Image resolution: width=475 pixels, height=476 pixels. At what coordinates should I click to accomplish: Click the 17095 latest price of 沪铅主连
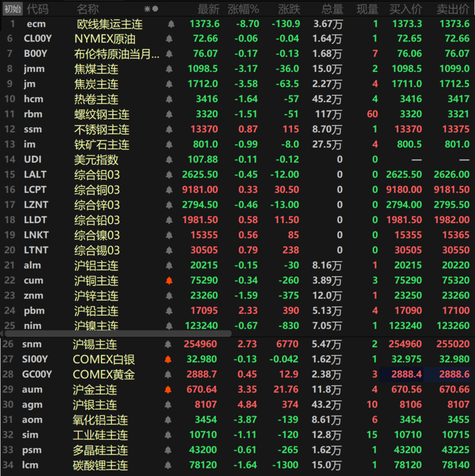(204, 310)
